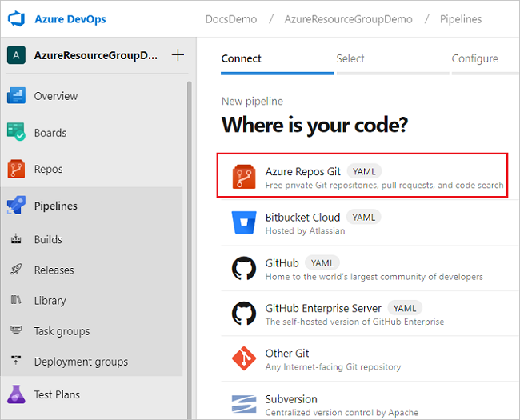Open the Overview sidebar icon
This screenshot has height=420, width=520.
(17, 96)
